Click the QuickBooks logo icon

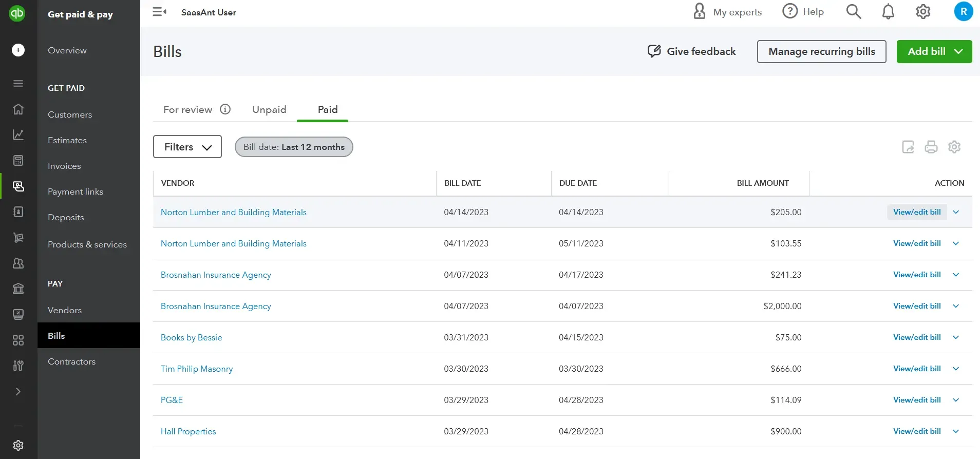click(17, 13)
